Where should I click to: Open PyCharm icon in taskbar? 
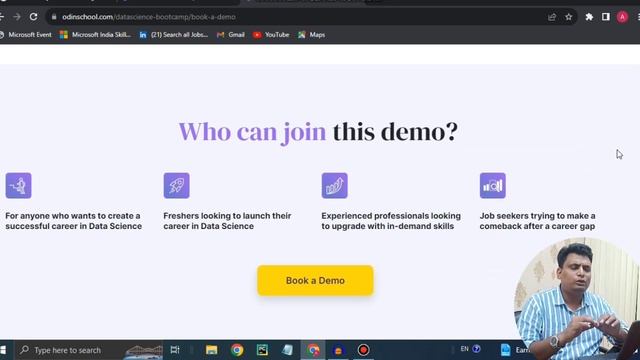pos(262,350)
